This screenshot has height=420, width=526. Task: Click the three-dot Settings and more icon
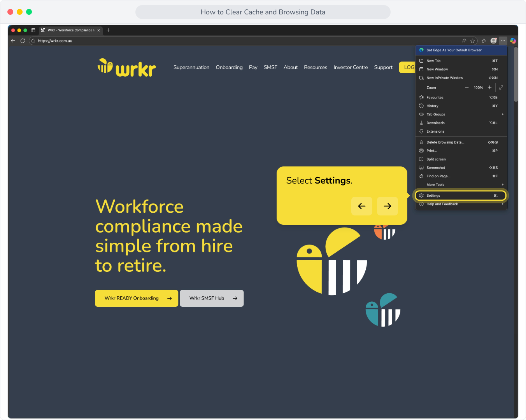503,40
